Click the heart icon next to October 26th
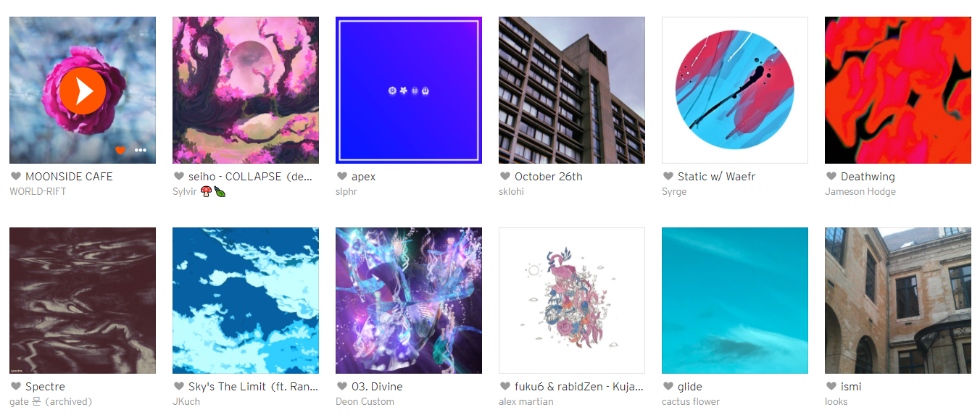980x415 pixels. (x=505, y=176)
